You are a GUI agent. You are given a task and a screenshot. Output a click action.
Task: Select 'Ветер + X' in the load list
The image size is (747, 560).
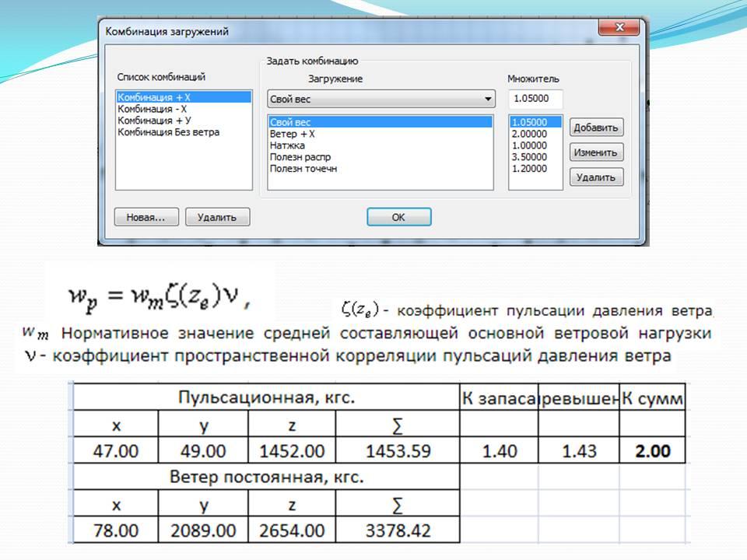pos(293,134)
